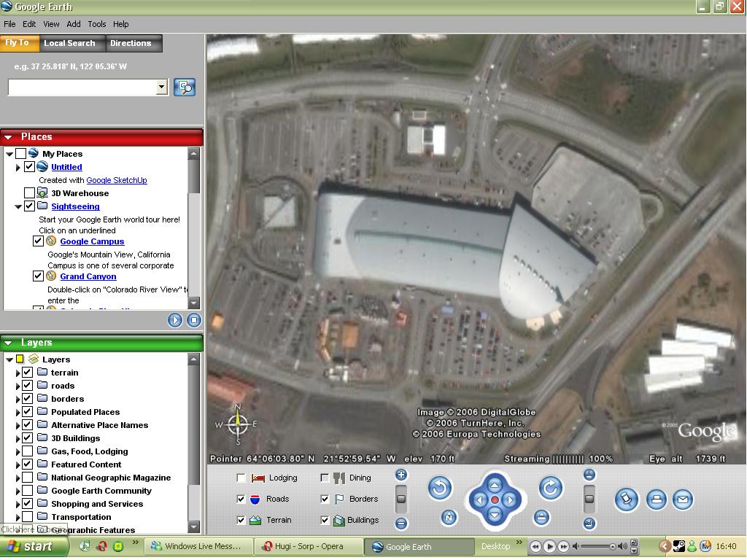Click the red center navigation dot
The width and height of the screenshot is (747, 560).
[x=495, y=500]
